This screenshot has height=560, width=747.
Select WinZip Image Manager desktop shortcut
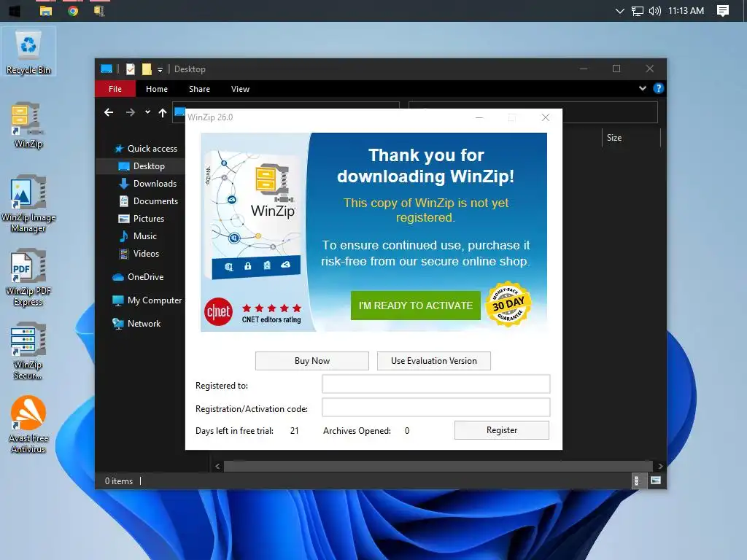28,204
